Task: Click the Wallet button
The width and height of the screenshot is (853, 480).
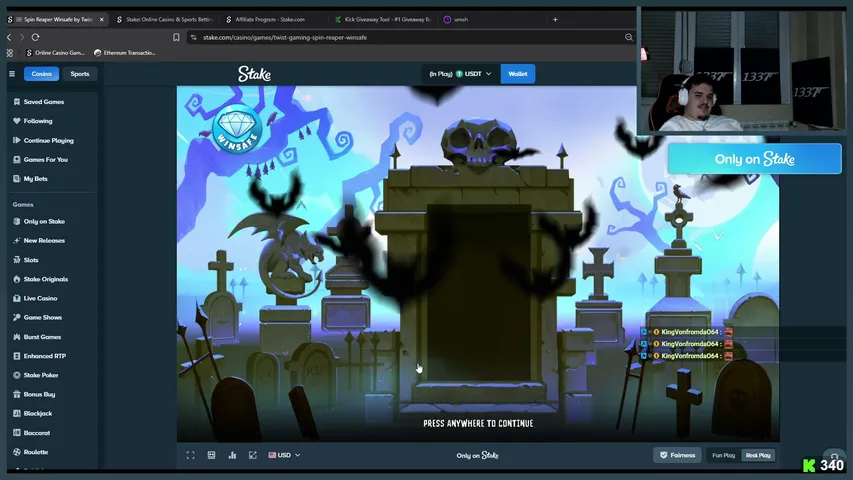Action: tap(517, 74)
